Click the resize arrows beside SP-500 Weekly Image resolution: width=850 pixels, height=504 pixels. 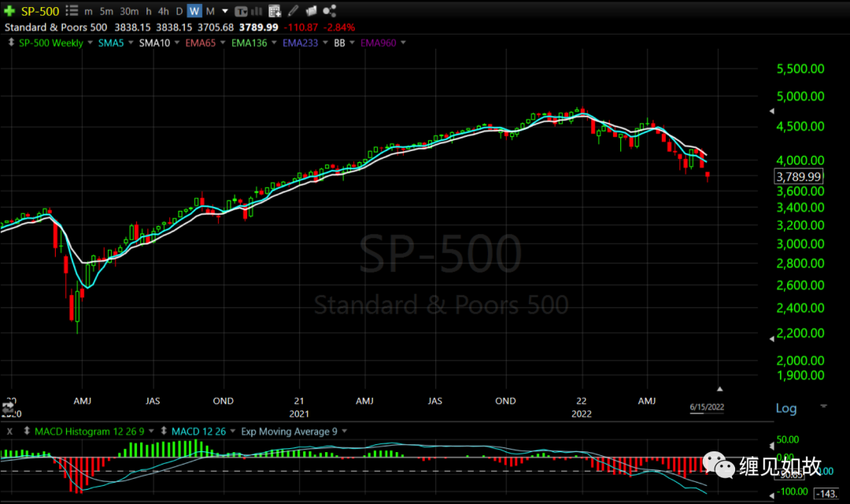10,42
